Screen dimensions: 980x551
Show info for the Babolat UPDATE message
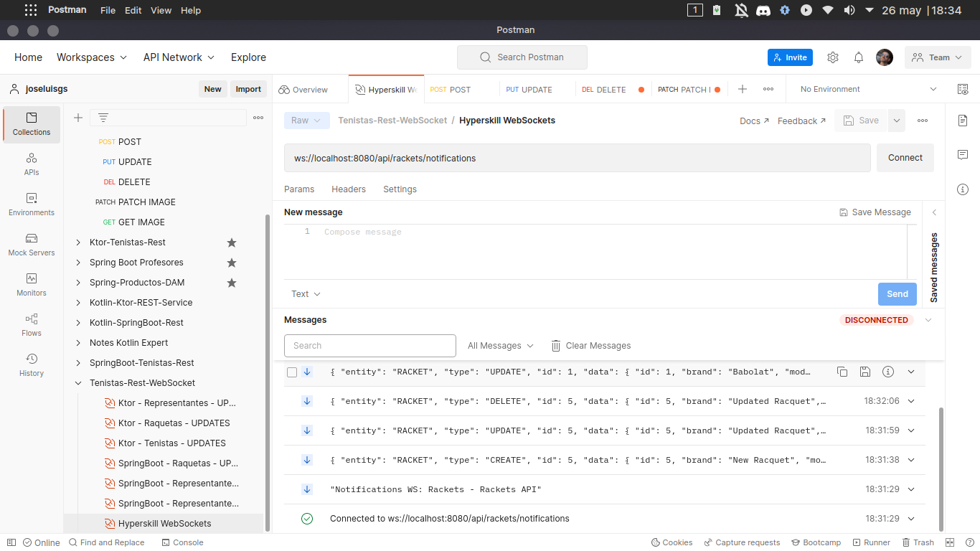coord(888,372)
